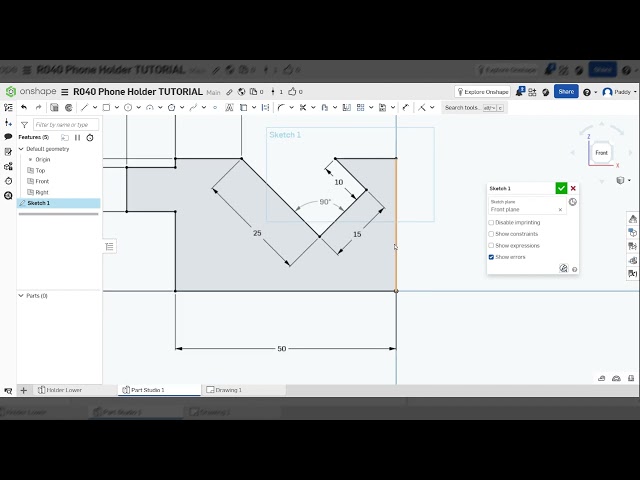Enable the Show expressions checkbox

(491, 245)
